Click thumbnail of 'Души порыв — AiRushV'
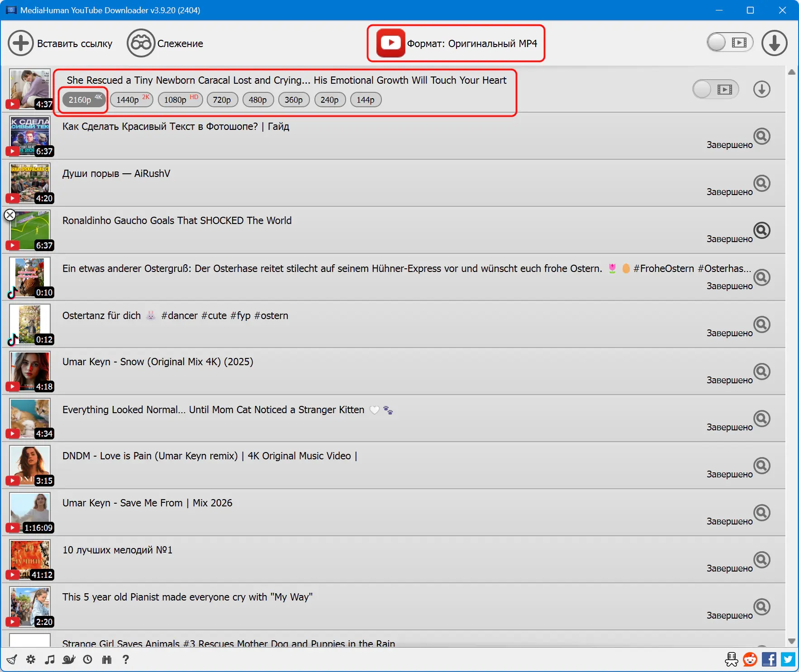The image size is (799, 672). (x=30, y=183)
